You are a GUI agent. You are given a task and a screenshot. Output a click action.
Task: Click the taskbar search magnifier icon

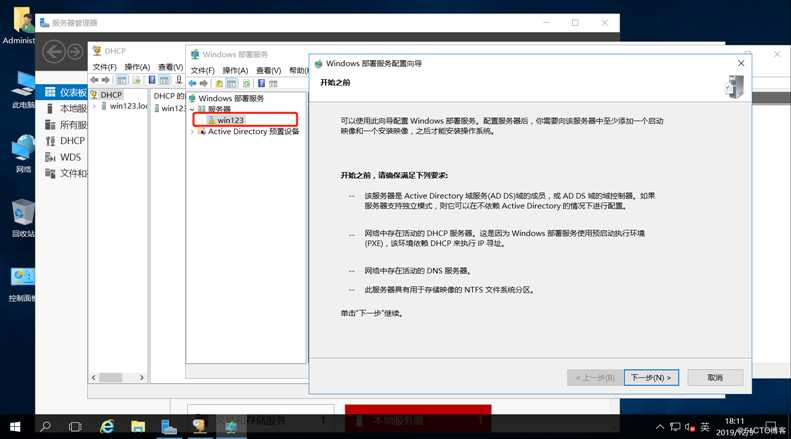pos(45,427)
